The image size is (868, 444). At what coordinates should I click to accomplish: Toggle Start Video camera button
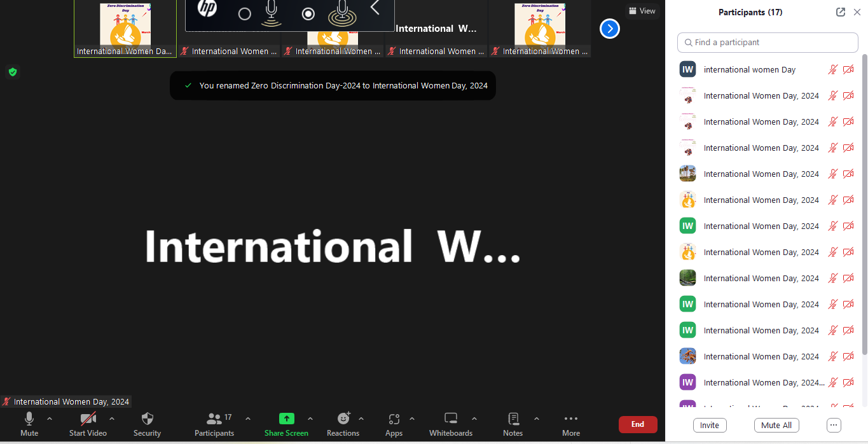coord(88,424)
